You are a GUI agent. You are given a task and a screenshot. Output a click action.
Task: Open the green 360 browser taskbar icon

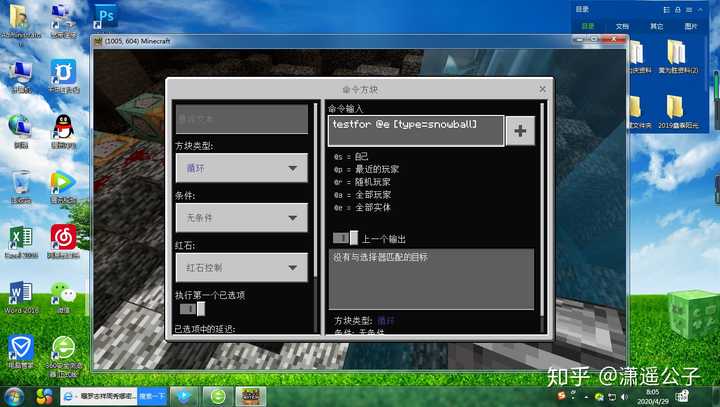218,396
